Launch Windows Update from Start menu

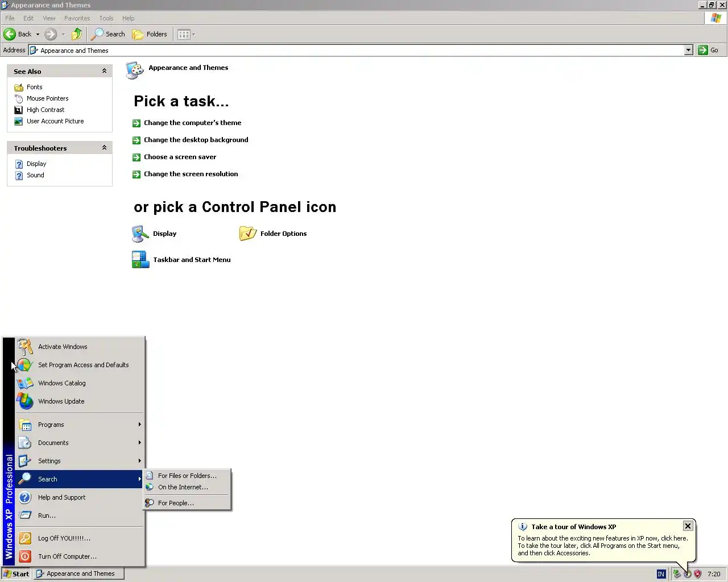coord(80,401)
